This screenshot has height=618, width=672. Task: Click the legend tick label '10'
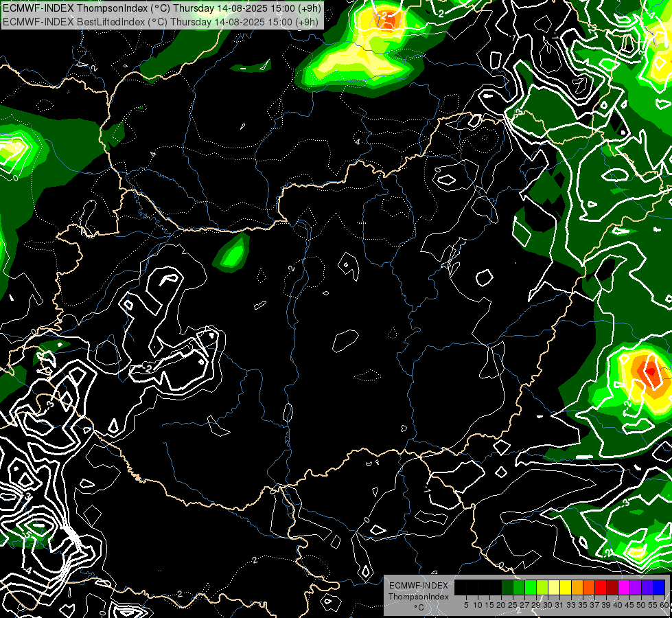pos(478,605)
